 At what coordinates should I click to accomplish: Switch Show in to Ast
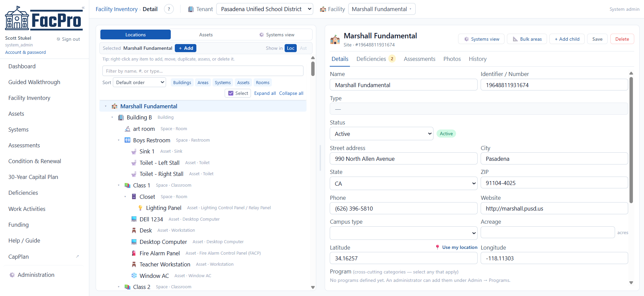point(303,48)
